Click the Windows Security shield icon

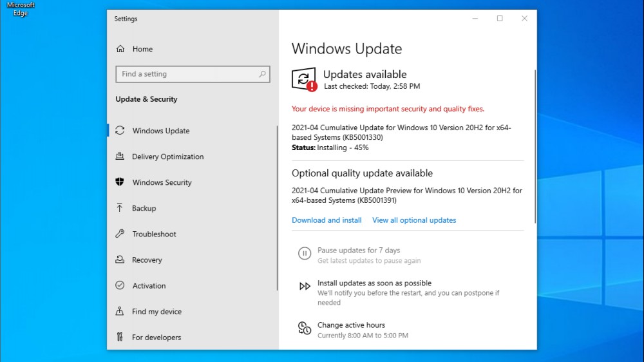(120, 182)
